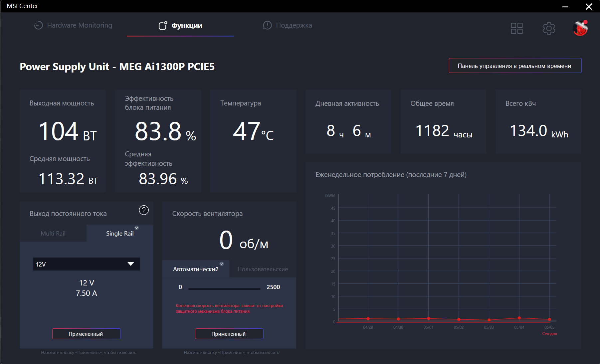Image resolution: width=600 pixels, height=364 pixels.
Task: Switch to Функции tab
Action: tap(180, 26)
